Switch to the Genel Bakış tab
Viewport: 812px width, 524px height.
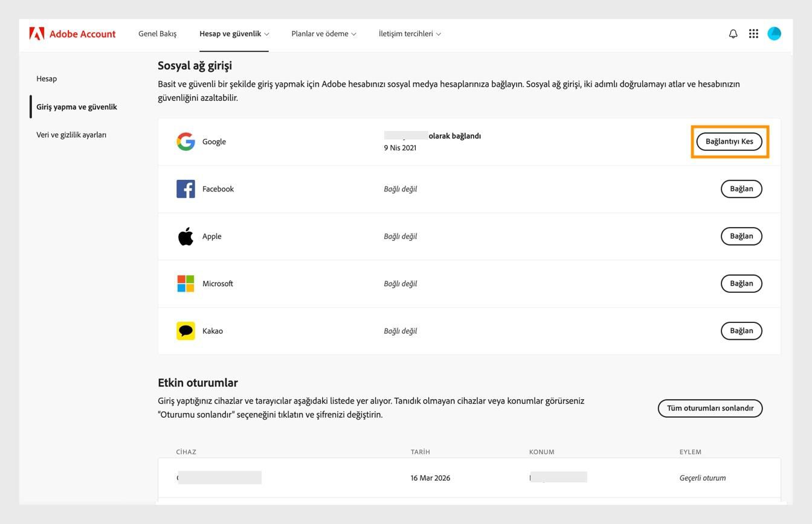pos(157,34)
